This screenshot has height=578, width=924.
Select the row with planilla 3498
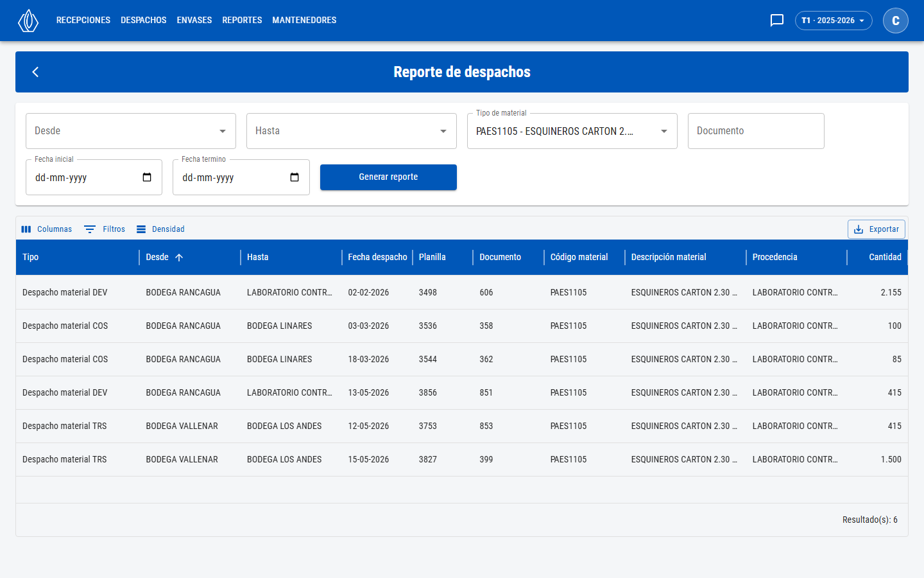pyautogui.click(x=462, y=293)
